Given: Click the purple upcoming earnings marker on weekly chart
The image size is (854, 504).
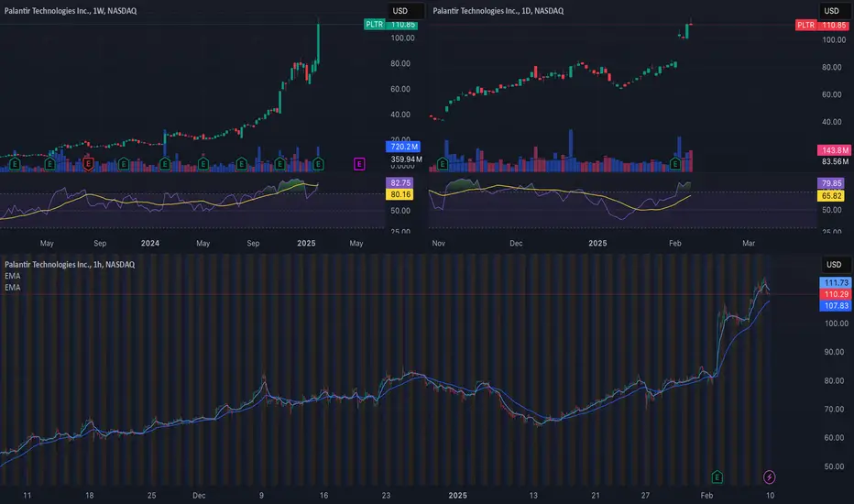Looking at the screenshot, I should click(359, 163).
